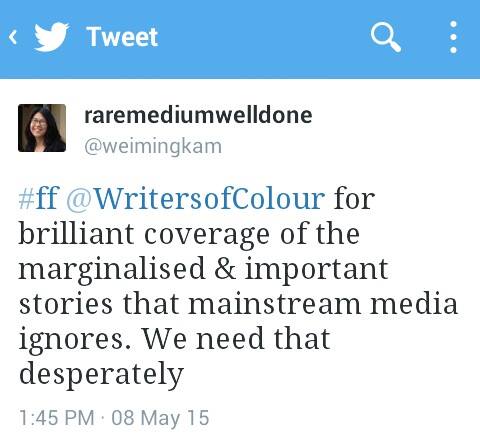Screen dimensions: 480x445
Task: Follow the #ff hashtag link
Action: [x=39, y=198]
